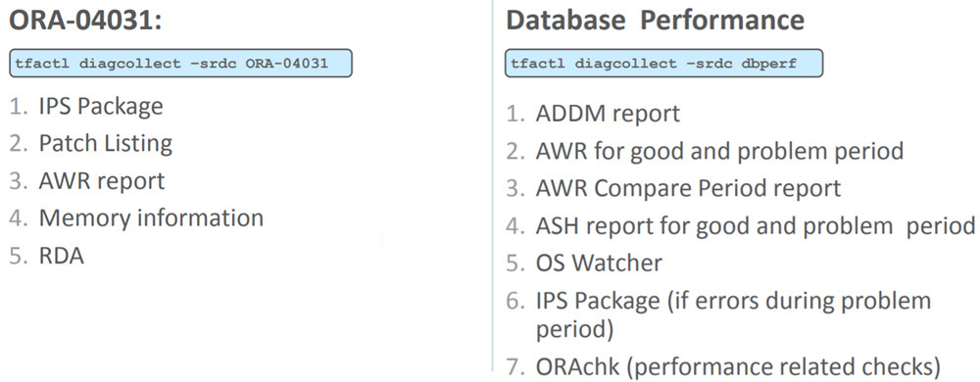Screen dimensions: 980x382
Task: Select the tfactl diagcollect -srdc ORA-04031 command box
Action: [x=180, y=64]
